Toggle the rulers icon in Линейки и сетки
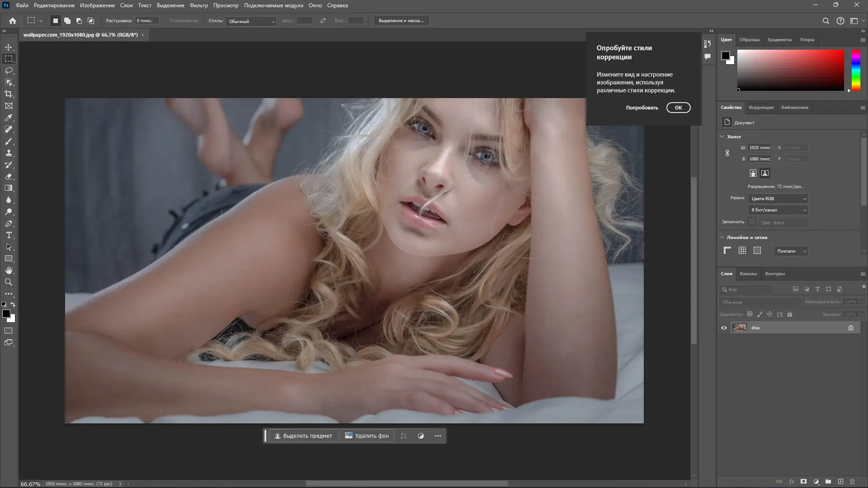Image resolution: width=868 pixels, height=488 pixels. click(727, 250)
